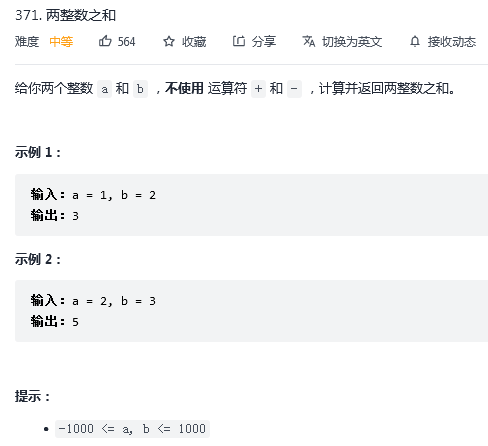
Task: Click the star favorite icon
Action: pos(169,42)
